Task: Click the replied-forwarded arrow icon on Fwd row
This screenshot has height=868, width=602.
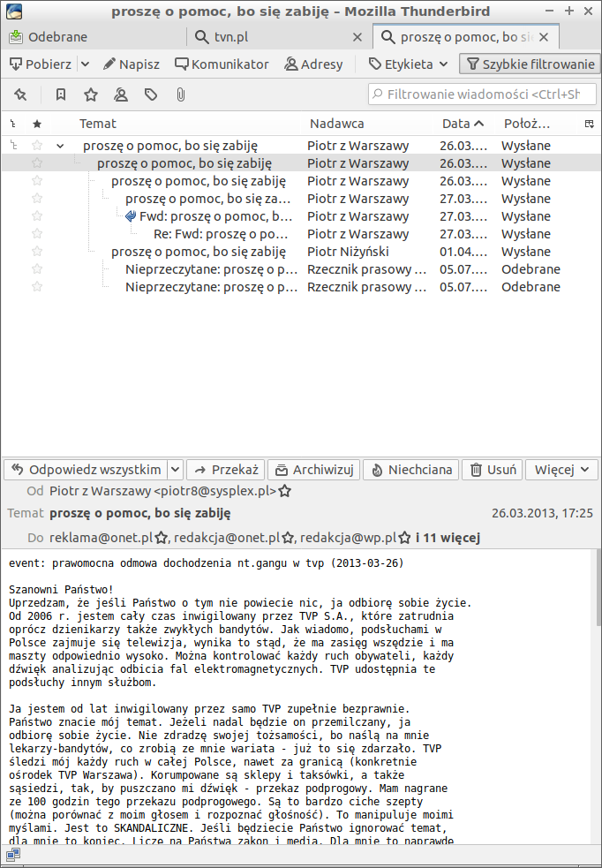Action: coord(131,216)
